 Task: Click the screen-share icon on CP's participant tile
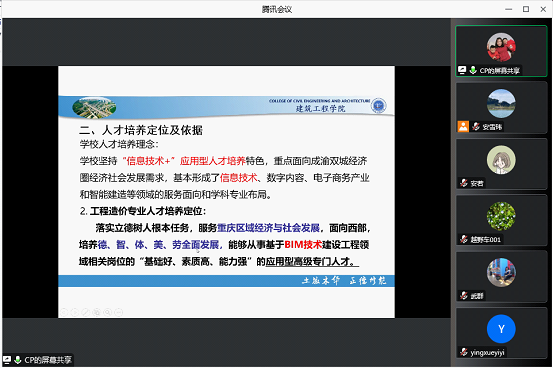(x=462, y=70)
